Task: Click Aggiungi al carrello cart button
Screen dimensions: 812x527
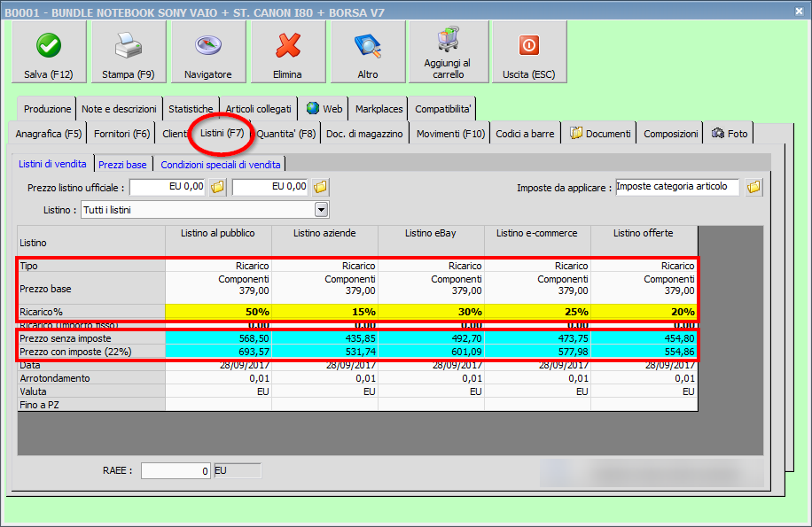Action: coord(449,52)
